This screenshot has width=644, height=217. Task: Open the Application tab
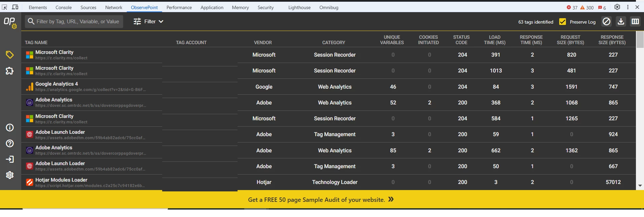(x=212, y=7)
